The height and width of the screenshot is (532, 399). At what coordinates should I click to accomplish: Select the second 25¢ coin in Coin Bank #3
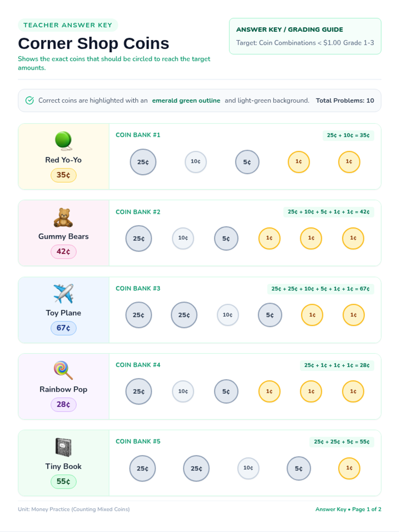184,315
